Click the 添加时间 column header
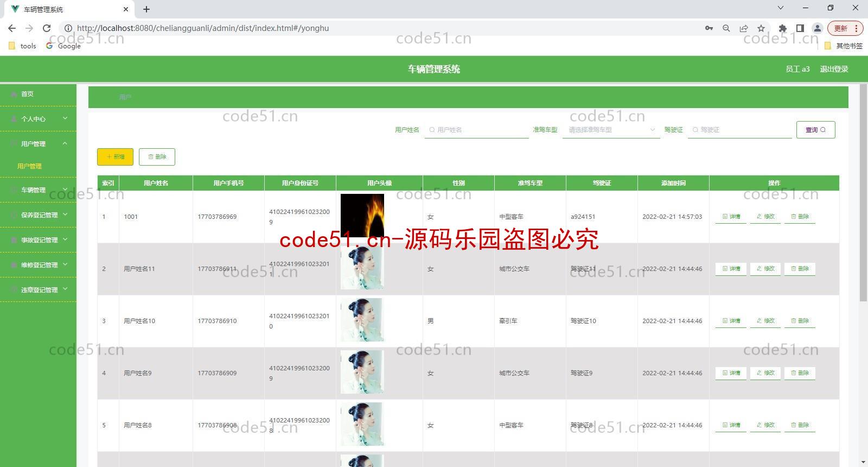 [x=673, y=183]
